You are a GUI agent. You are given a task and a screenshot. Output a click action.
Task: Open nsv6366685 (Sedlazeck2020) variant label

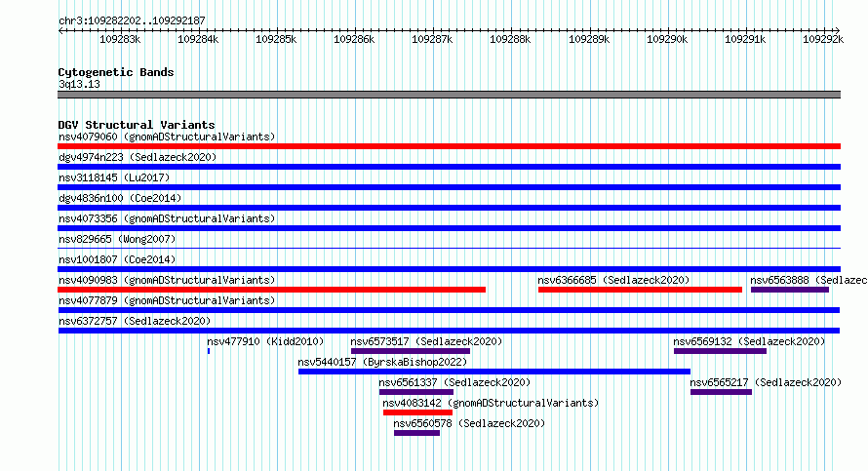613,280
